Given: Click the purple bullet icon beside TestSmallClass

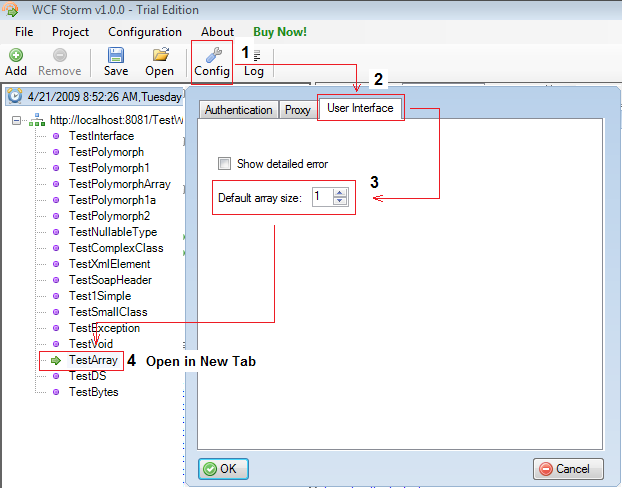Looking at the screenshot, I should 56,312.
